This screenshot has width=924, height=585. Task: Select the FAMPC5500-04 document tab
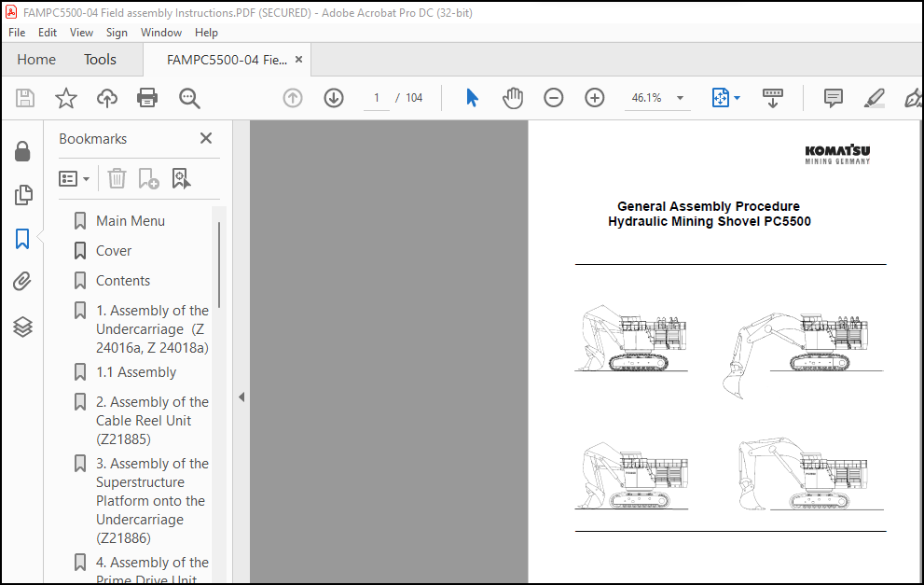coord(227,60)
